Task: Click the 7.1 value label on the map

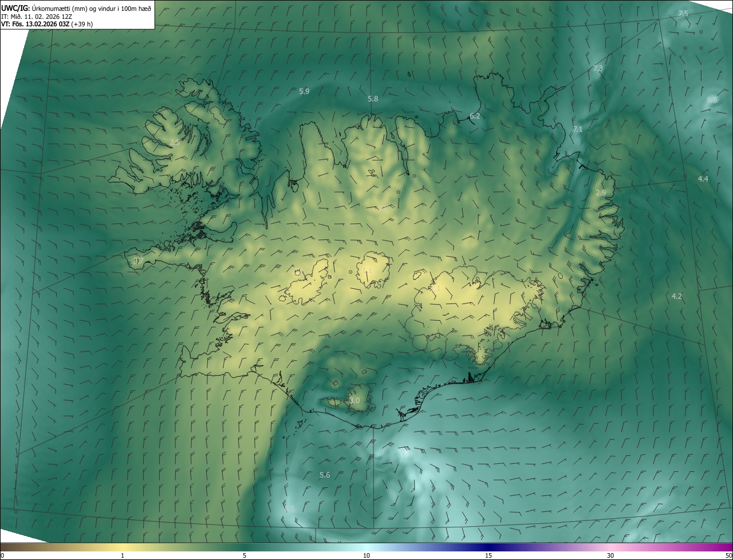Action: 578,129
